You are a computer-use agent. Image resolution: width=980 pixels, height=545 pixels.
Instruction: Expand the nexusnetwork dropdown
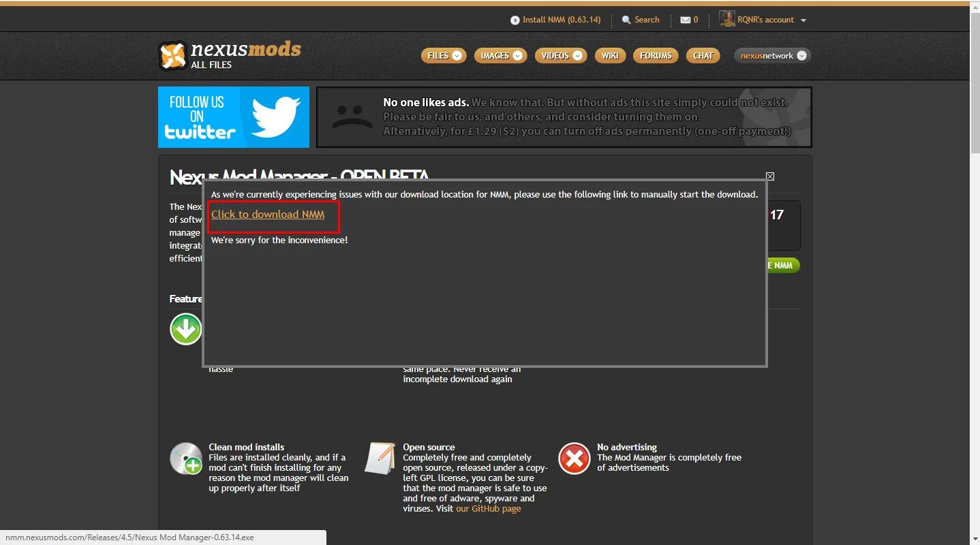pos(773,56)
